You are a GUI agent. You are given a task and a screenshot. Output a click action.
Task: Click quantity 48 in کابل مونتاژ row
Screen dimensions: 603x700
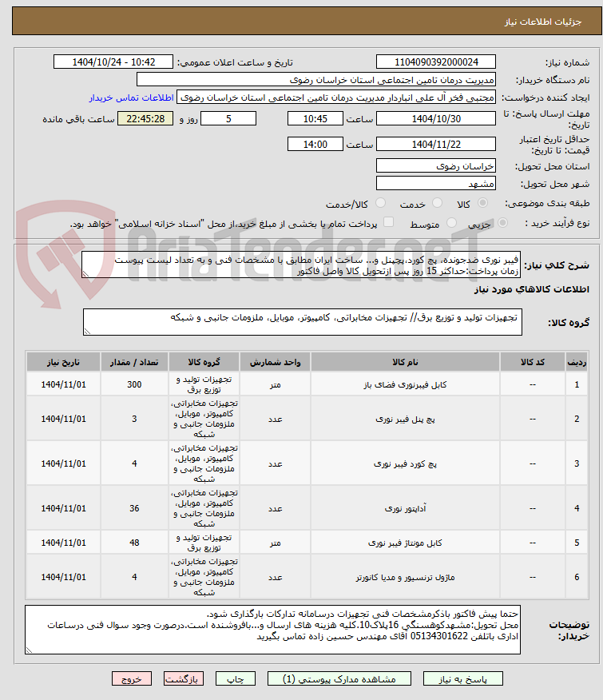134,543
